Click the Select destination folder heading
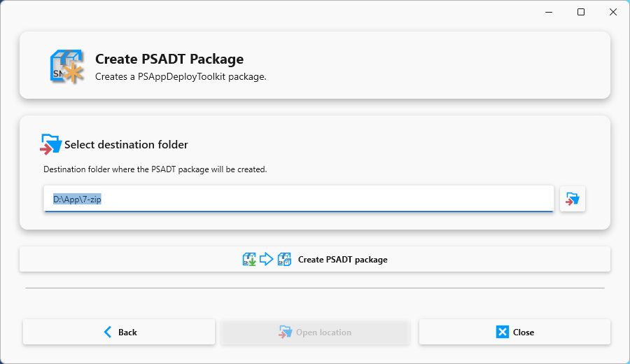Screen dimensions: 630x364 click(x=126, y=145)
